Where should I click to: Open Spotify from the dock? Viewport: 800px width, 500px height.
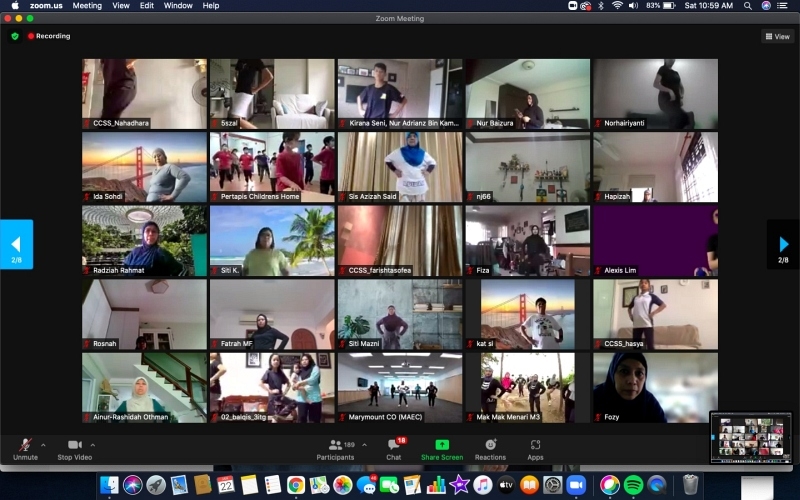coord(633,485)
